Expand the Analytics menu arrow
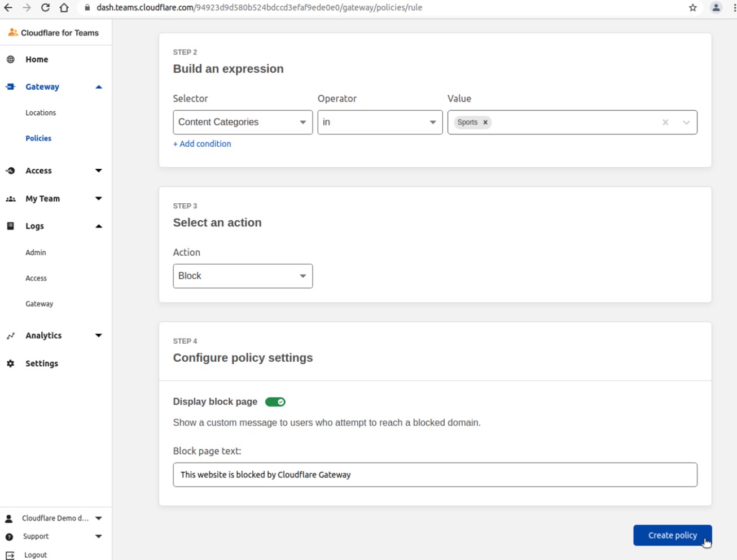This screenshot has height=560, width=737. (99, 335)
